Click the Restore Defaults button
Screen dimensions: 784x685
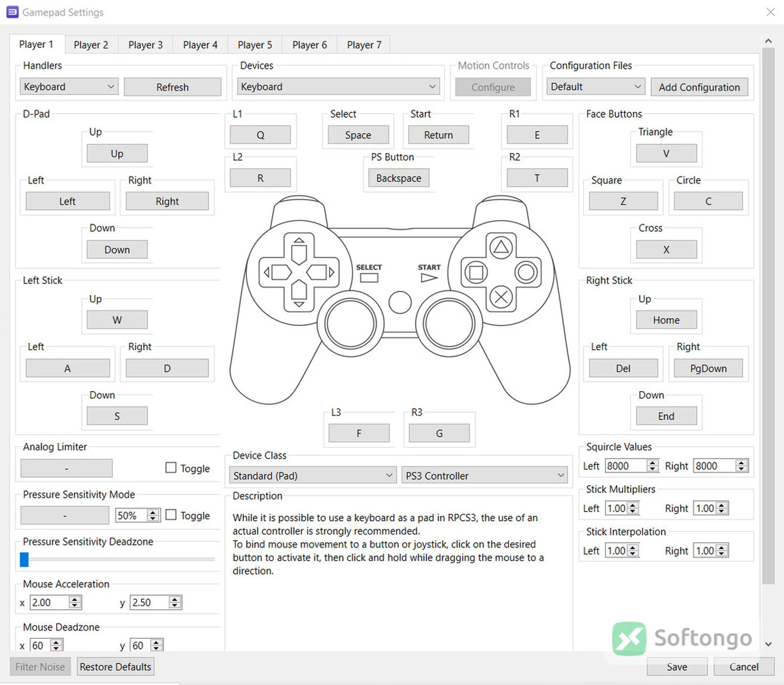(116, 667)
